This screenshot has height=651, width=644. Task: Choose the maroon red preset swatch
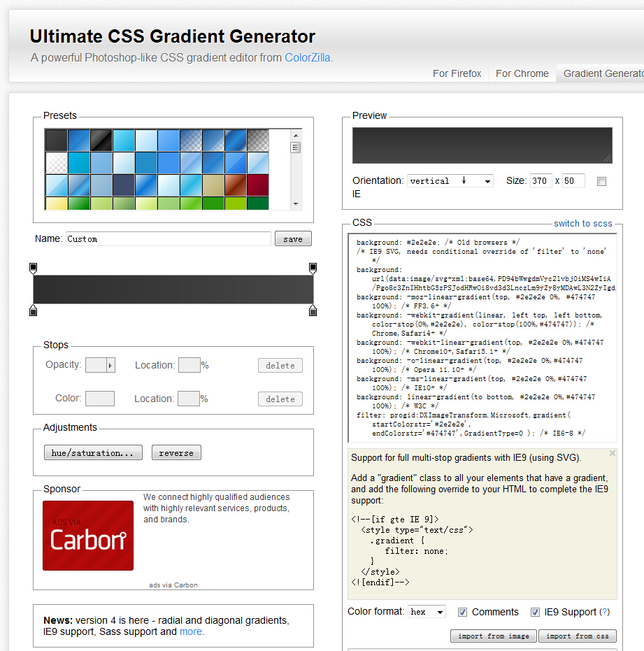(258, 185)
